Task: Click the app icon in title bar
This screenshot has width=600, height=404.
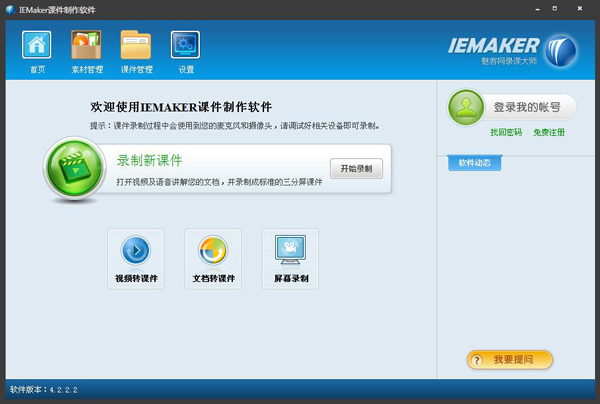Action: (x=10, y=10)
